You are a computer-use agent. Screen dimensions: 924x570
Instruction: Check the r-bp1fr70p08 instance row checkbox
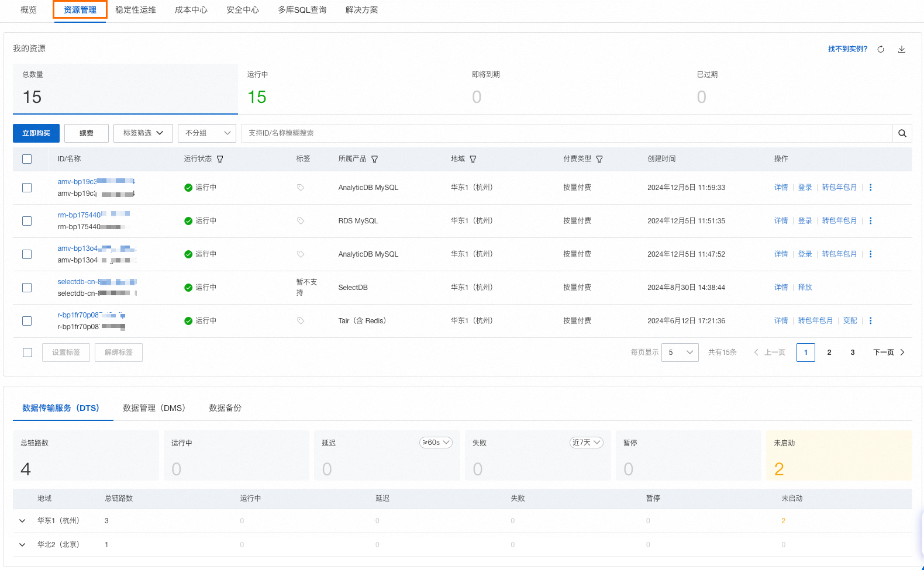27,321
